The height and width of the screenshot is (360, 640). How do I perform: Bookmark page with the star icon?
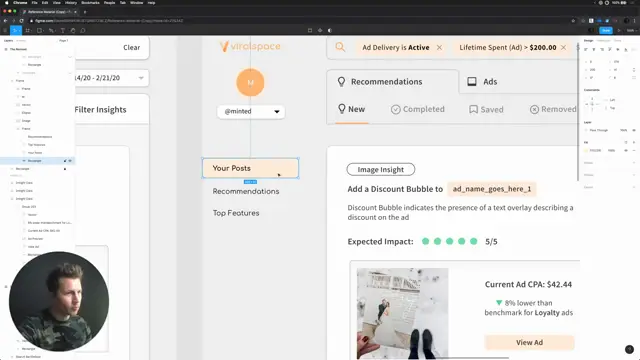tap(573, 20)
